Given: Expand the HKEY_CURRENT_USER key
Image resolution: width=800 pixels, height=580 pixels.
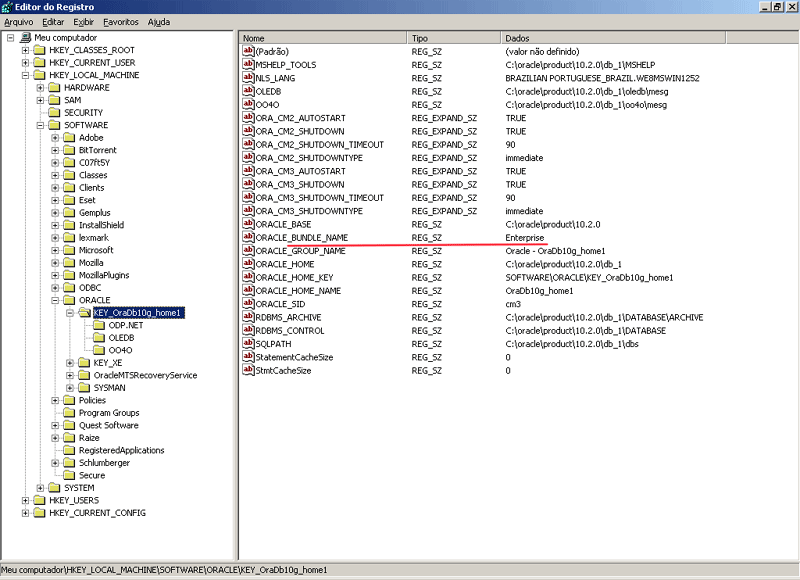Looking at the screenshot, I should 25,63.
